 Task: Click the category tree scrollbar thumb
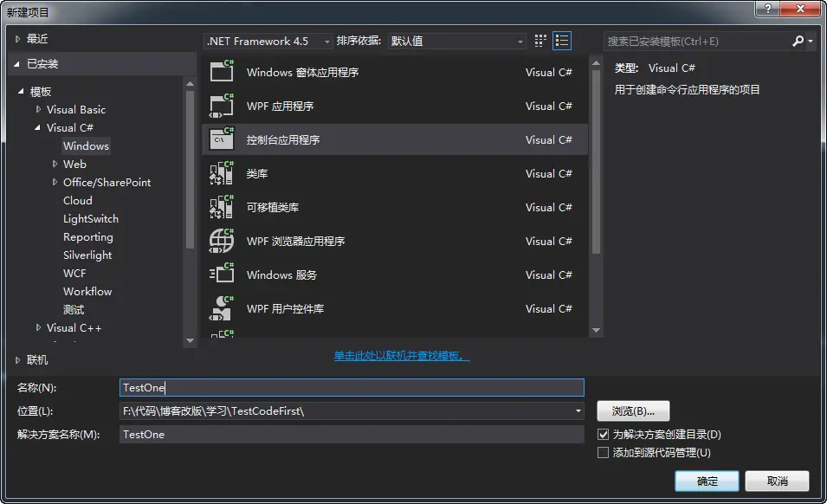[x=190, y=170]
